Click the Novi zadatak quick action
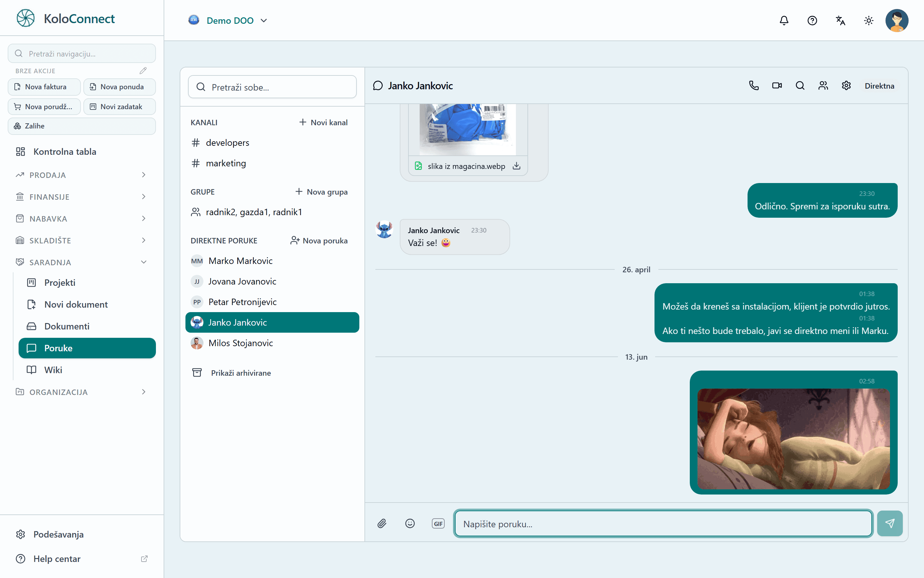Viewport: 924px width, 578px height. tap(119, 107)
